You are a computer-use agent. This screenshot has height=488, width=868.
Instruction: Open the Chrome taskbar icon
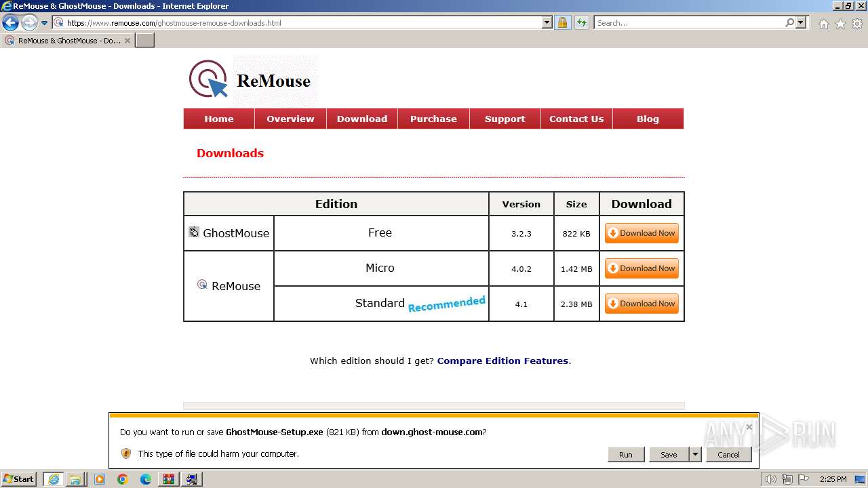click(x=123, y=479)
